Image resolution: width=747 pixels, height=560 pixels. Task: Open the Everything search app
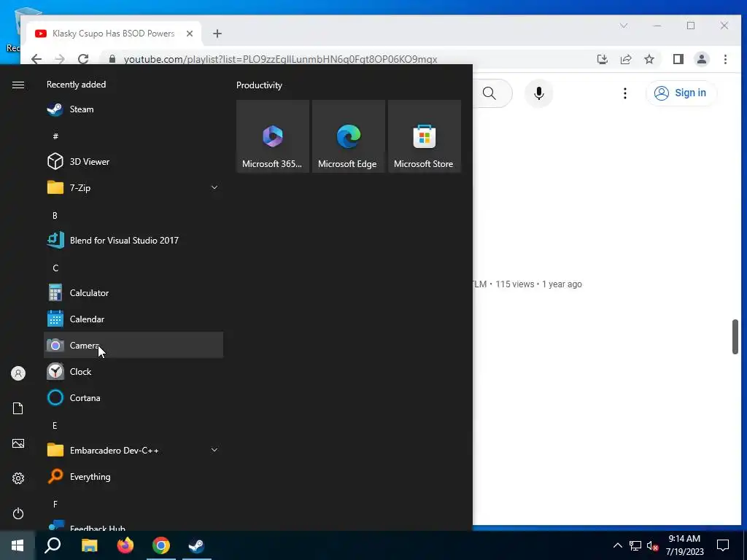[x=133, y=476]
